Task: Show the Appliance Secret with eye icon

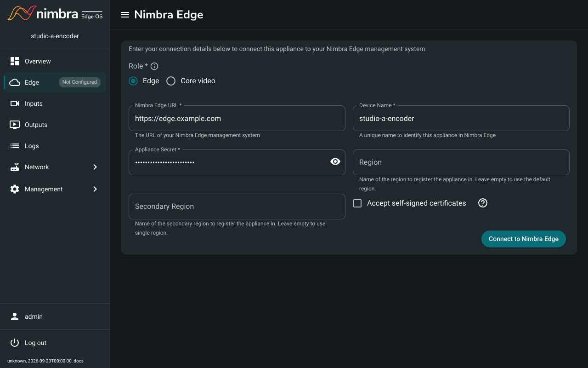Action: pos(335,161)
